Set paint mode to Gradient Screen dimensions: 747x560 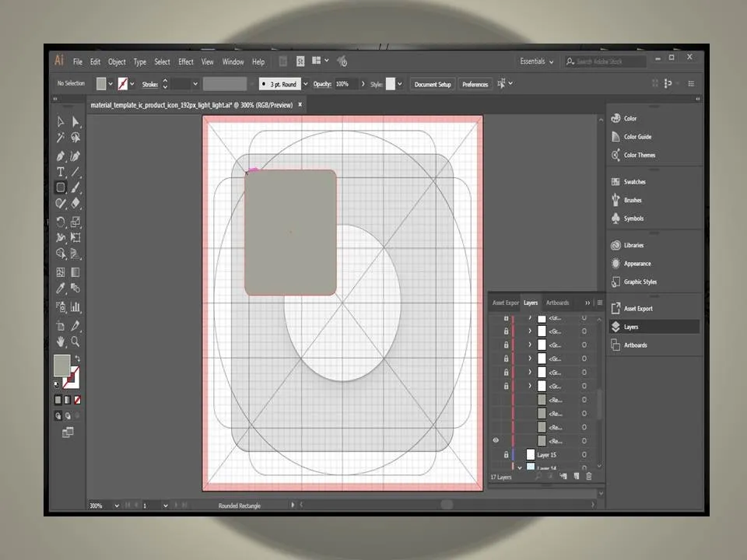click(x=68, y=400)
